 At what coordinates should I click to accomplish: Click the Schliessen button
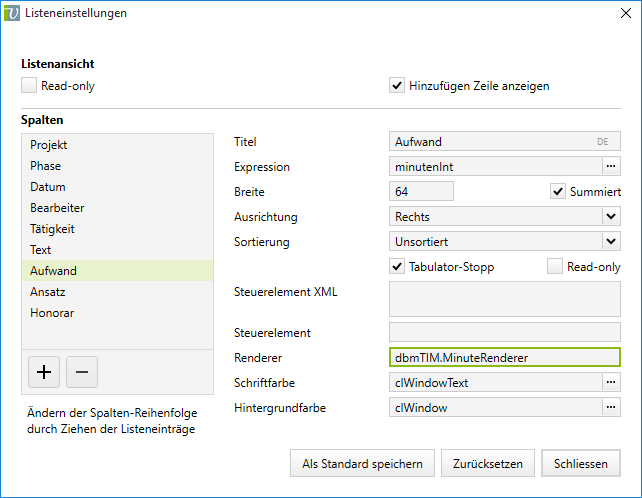coord(580,464)
